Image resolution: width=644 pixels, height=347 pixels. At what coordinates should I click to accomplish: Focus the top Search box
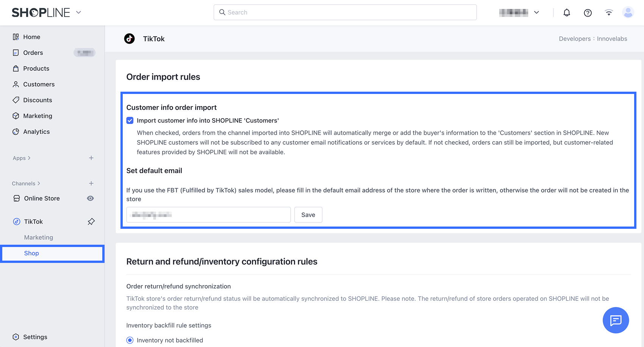[345, 13]
